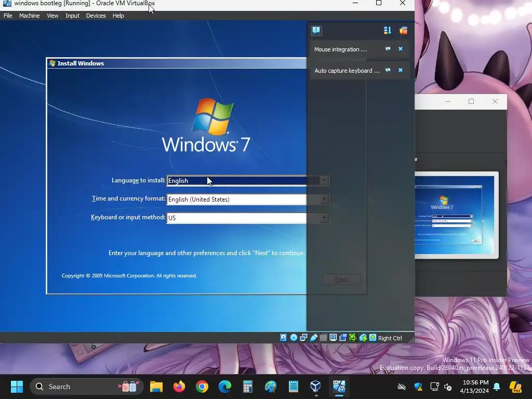The image size is (532, 399).
Task: Maximize the background VirtualBox Manager window
Action: (x=471, y=101)
